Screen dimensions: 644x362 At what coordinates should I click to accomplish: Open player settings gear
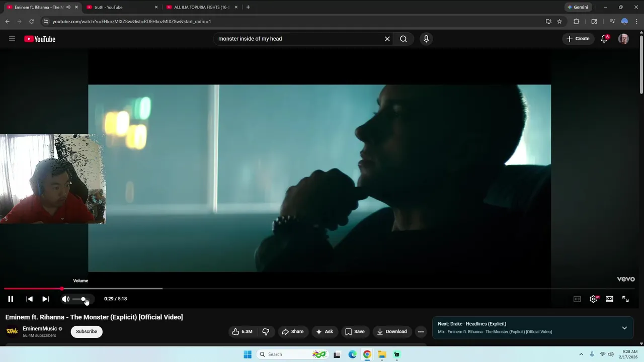594,299
